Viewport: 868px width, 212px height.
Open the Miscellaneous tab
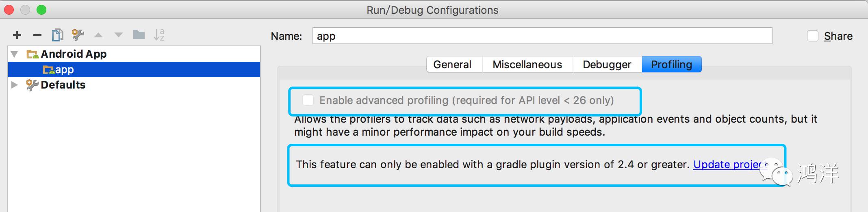click(x=527, y=65)
